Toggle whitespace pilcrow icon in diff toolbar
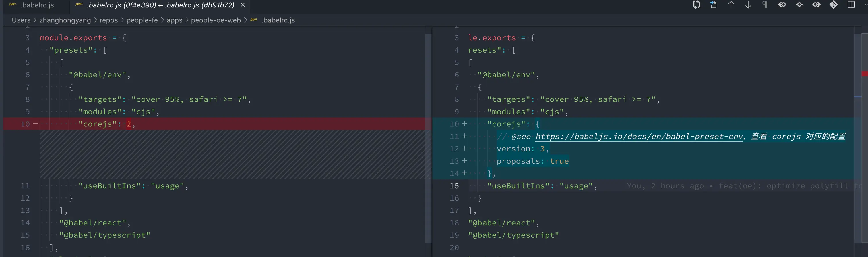 click(x=765, y=5)
